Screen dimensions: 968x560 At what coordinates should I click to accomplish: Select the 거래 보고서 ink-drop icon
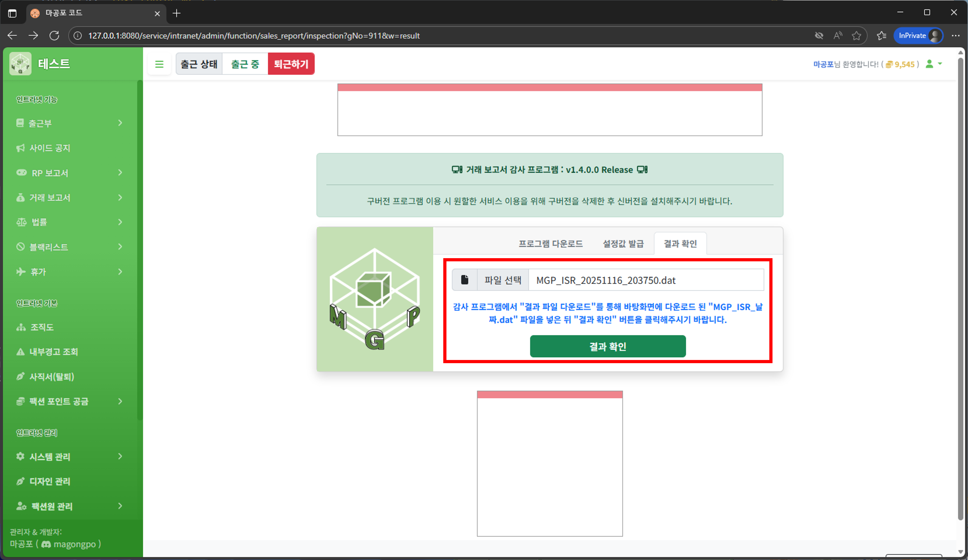point(20,198)
